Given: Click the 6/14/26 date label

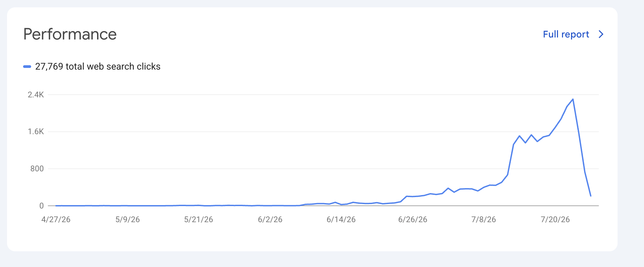Looking at the screenshot, I should click(341, 219).
